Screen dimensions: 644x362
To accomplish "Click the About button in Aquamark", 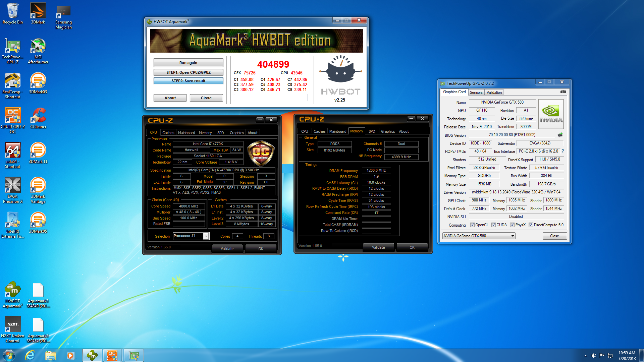I will coord(170,98).
